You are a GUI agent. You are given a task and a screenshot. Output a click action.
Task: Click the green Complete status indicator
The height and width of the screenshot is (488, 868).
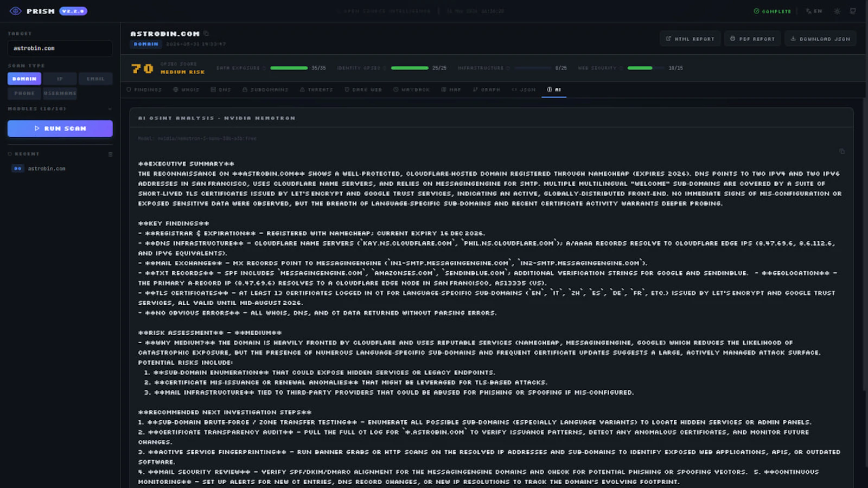pyautogui.click(x=772, y=11)
